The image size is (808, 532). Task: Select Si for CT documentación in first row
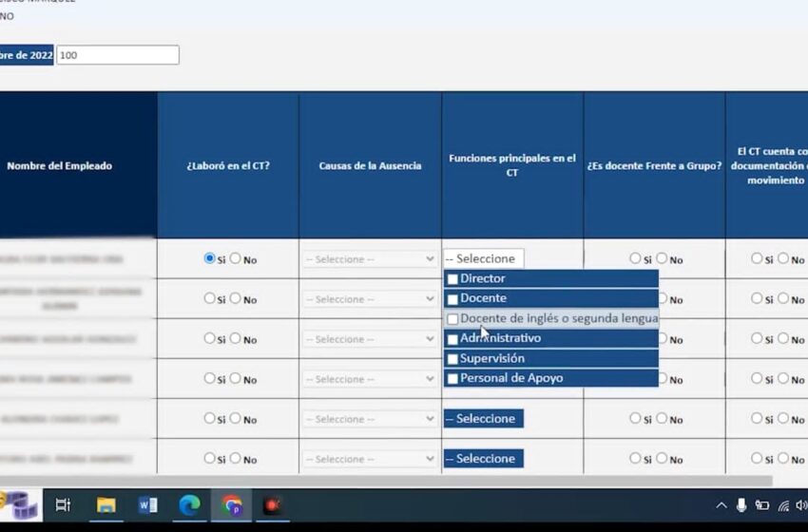[x=757, y=258]
